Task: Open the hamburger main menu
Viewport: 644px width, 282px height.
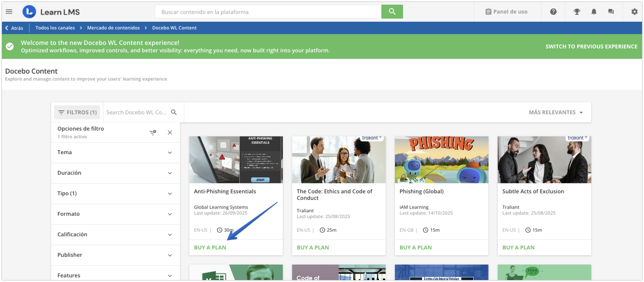Action: coord(9,11)
